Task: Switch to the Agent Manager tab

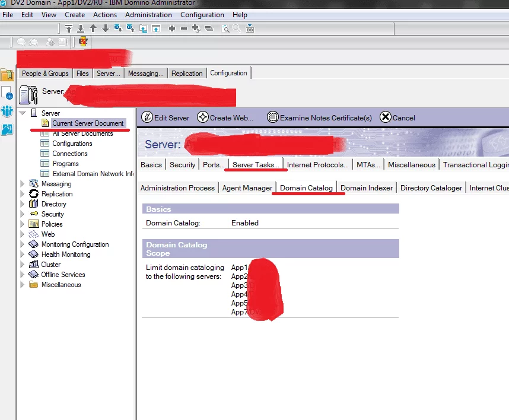Action: coord(247,188)
